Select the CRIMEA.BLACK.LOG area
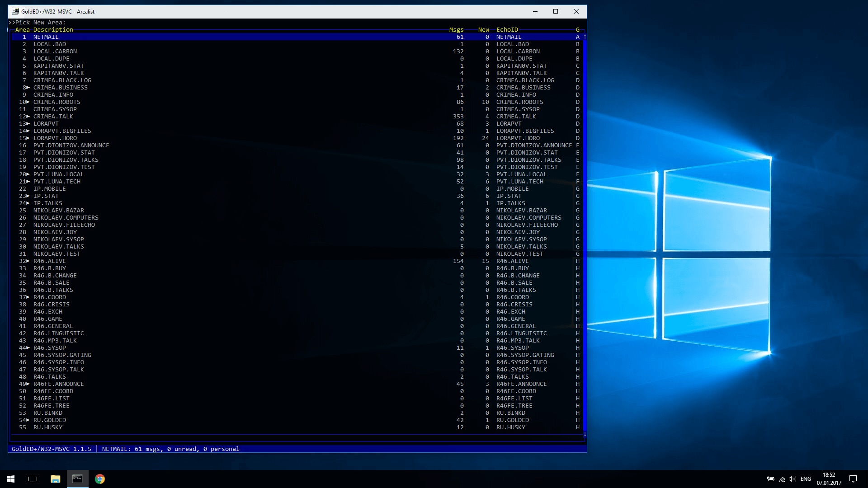 [297, 80]
